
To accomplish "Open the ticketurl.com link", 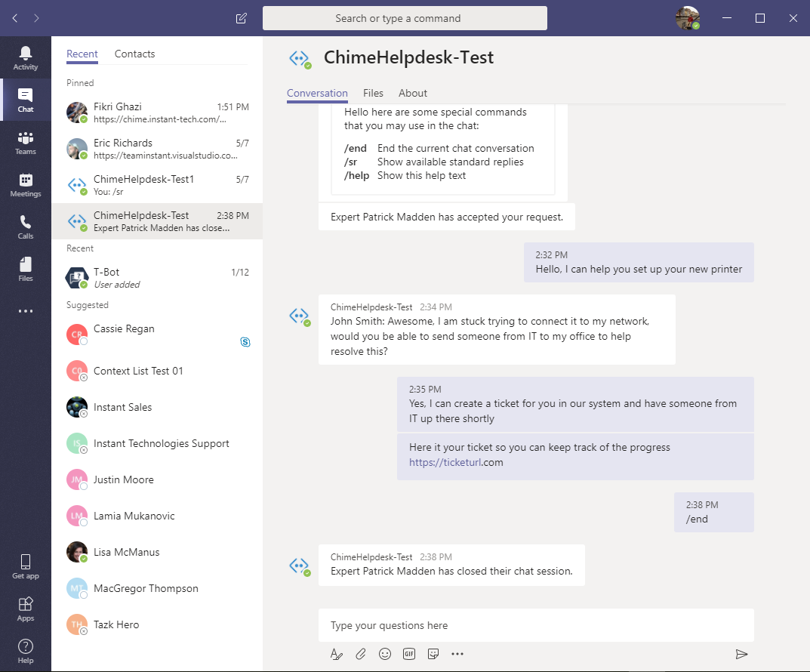I will tap(456, 462).
